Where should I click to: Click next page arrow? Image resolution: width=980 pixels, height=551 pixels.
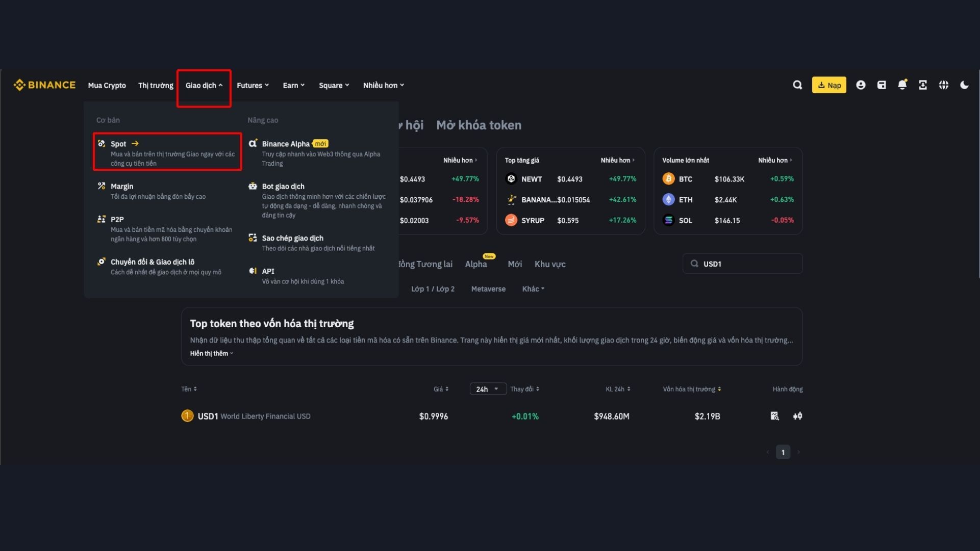798,452
